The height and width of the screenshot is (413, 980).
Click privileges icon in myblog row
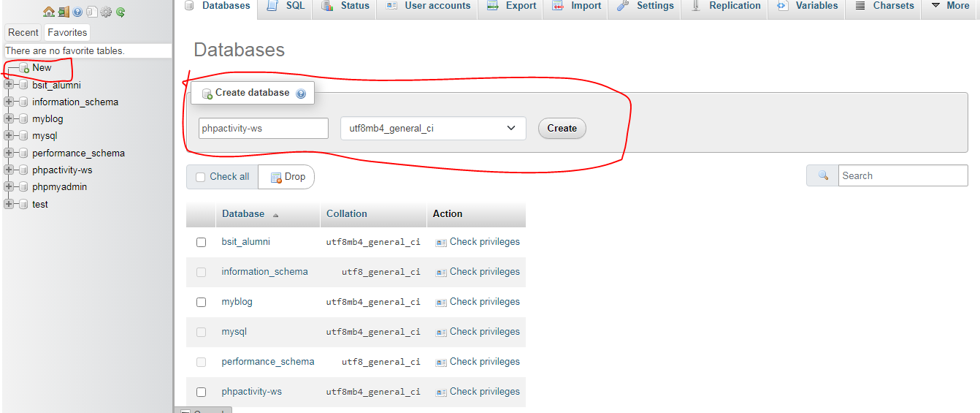point(441,303)
